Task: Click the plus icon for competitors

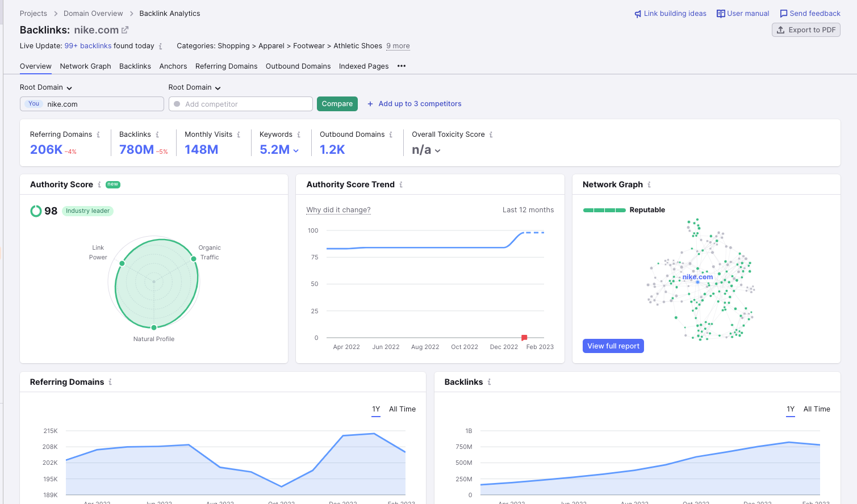Action: point(370,104)
